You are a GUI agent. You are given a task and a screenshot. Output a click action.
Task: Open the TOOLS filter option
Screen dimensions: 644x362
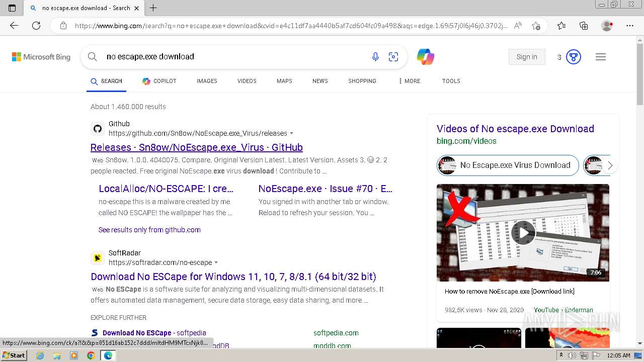coord(451,81)
